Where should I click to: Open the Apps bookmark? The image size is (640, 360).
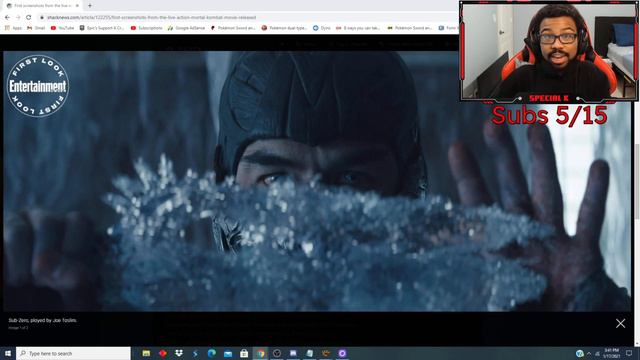[x=13, y=28]
